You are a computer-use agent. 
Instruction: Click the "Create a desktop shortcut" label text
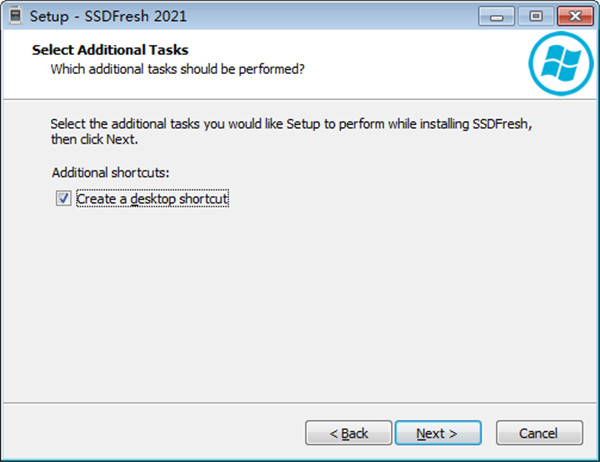pyautogui.click(x=153, y=199)
